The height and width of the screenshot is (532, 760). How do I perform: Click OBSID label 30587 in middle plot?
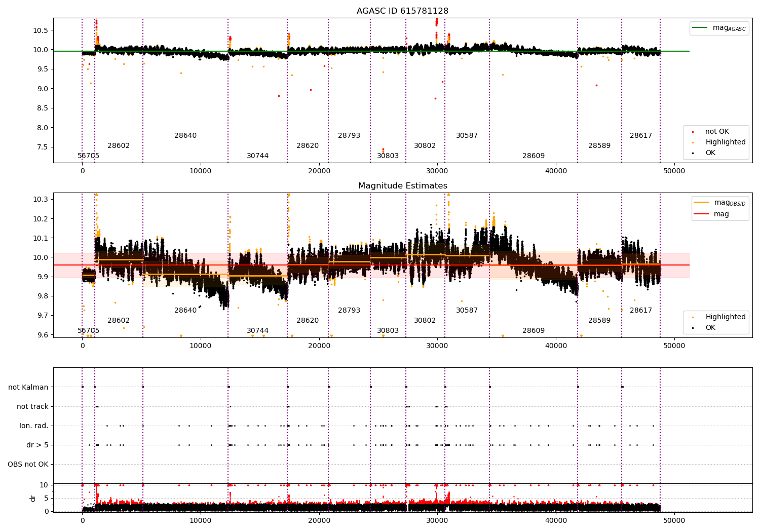pyautogui.click(x=467, y=311)
